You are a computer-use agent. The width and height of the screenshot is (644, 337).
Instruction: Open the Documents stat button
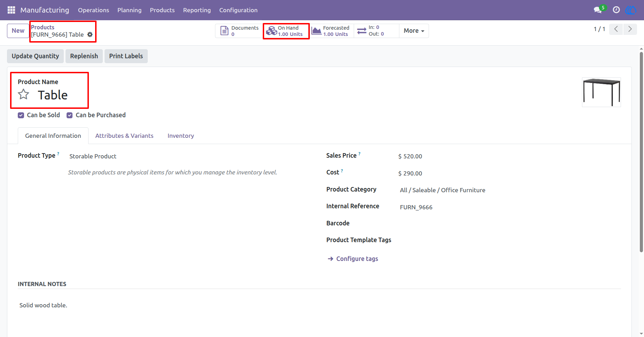pyautogui.click(x=239, y=31)
